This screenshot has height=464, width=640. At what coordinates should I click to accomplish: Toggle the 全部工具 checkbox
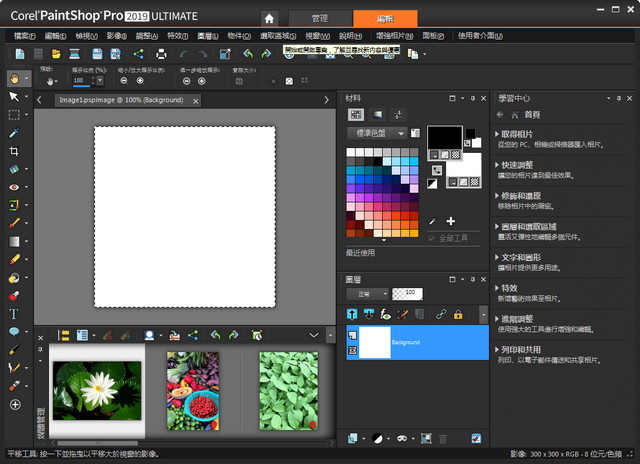click(x=432, y=237)
